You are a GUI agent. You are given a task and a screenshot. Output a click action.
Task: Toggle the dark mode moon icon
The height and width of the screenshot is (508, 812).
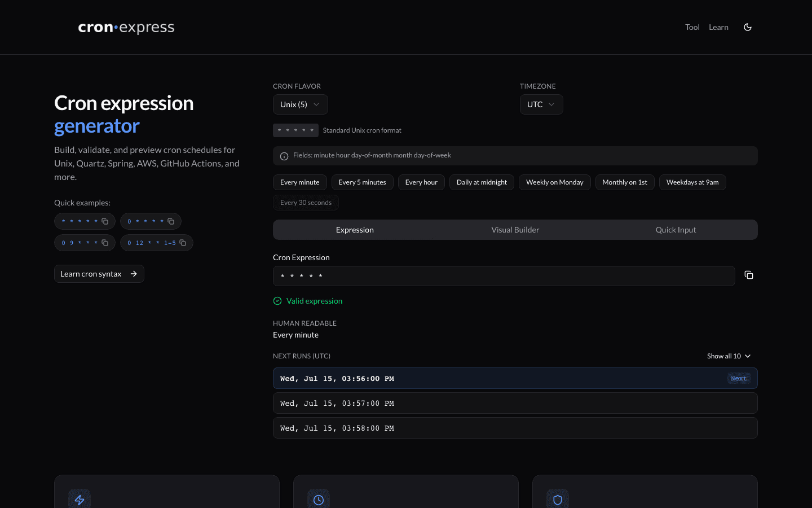pyautogui.click(x=748, y=27)
